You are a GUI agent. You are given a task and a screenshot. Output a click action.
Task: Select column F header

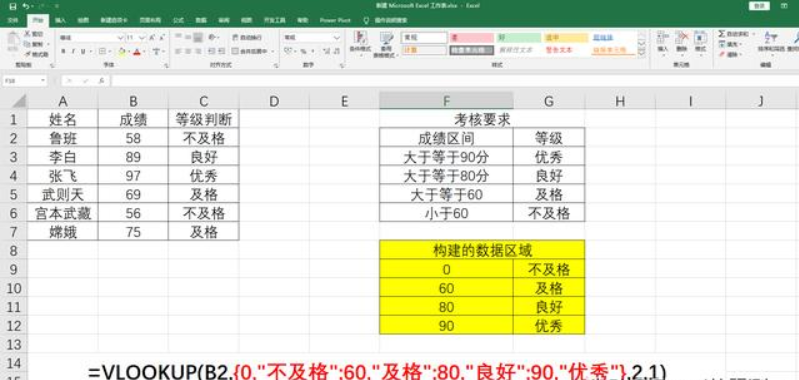446,101
